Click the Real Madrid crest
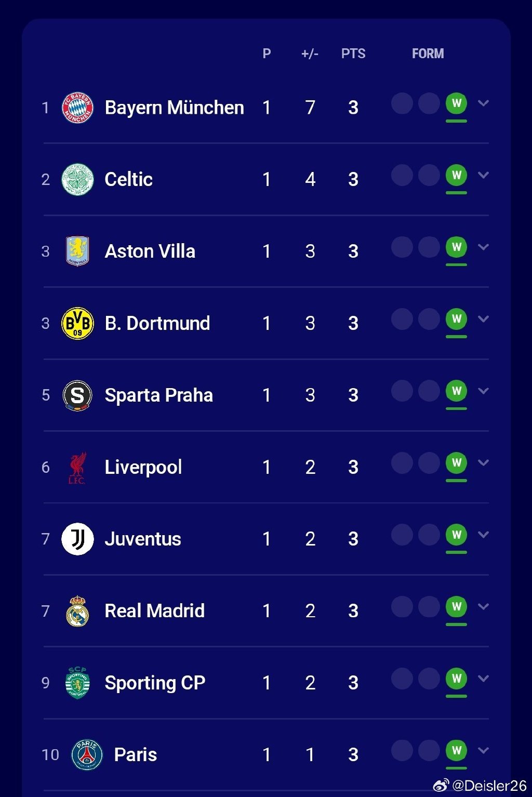532x797 pixels. point(77,610)
